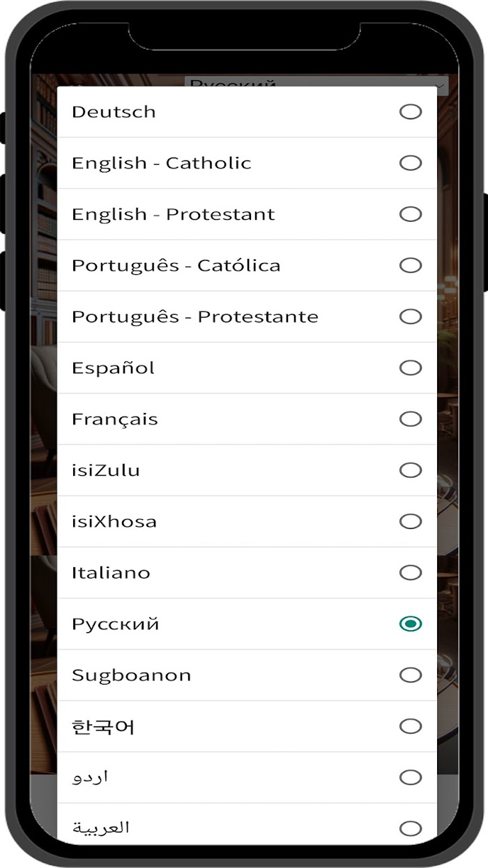This screenshot has width=488, height=868.
Task: Pick English - Protestant radio button
Action: coord(411,214)
